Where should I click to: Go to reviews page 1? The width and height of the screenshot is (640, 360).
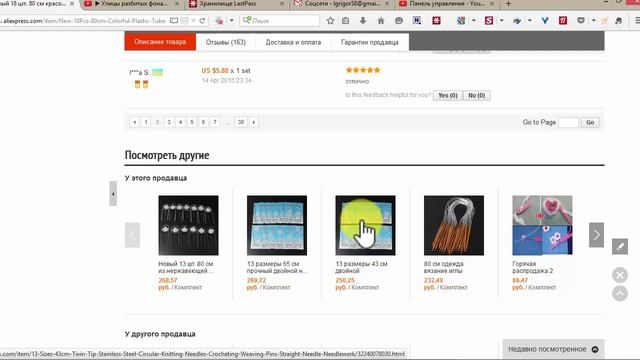146,122
